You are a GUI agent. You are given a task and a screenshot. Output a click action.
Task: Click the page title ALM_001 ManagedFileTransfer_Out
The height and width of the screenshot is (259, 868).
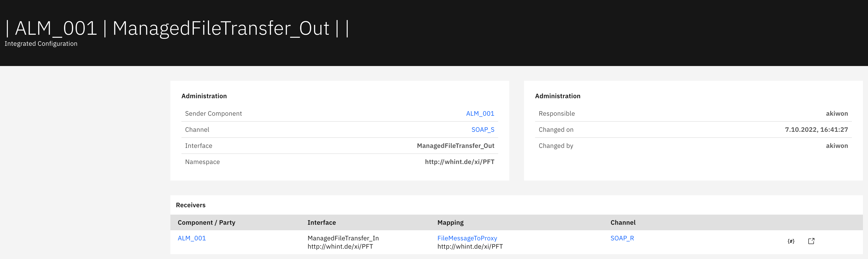[177, 28]
